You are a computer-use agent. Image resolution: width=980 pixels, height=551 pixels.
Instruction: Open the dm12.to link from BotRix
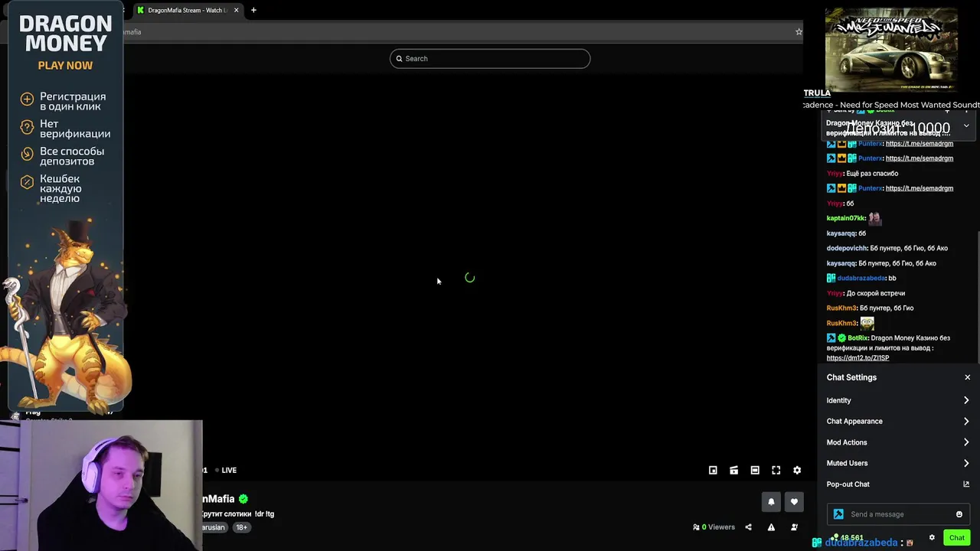857,358
